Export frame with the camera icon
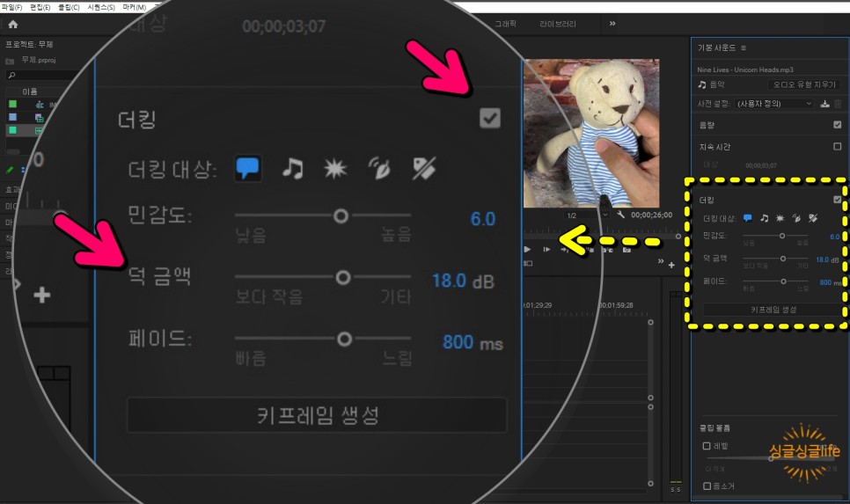Screen dimensions: 850x504 [x=627, y=249]
